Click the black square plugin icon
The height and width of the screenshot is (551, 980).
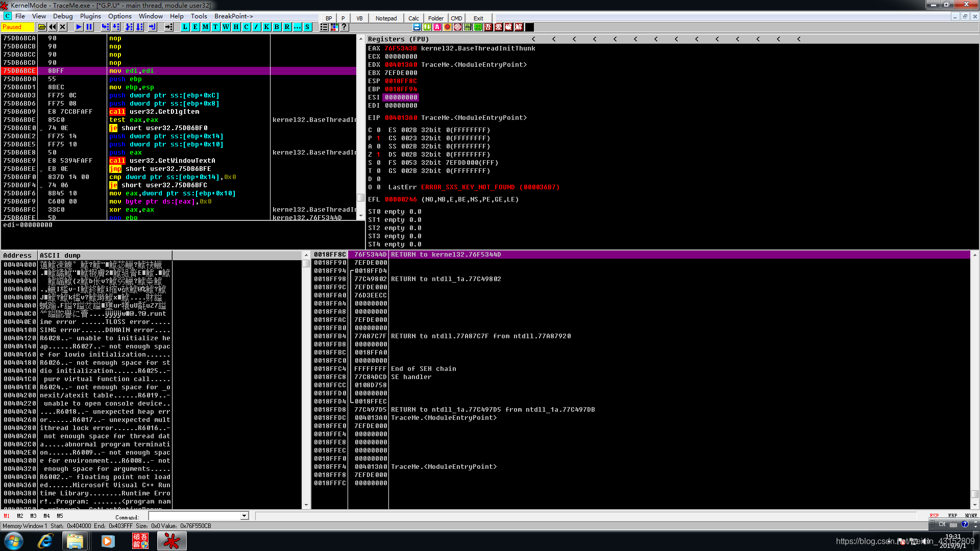pyautogui.click(x=529, y=27)
